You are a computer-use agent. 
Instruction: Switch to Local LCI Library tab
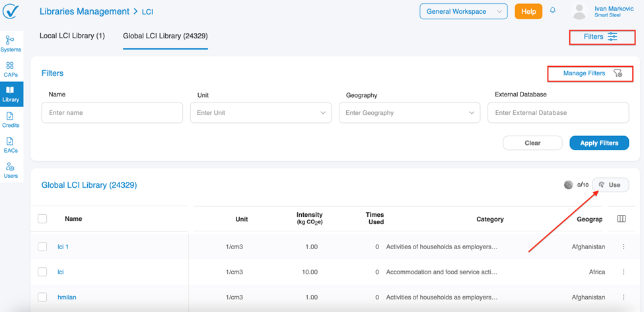coord(72,36)
